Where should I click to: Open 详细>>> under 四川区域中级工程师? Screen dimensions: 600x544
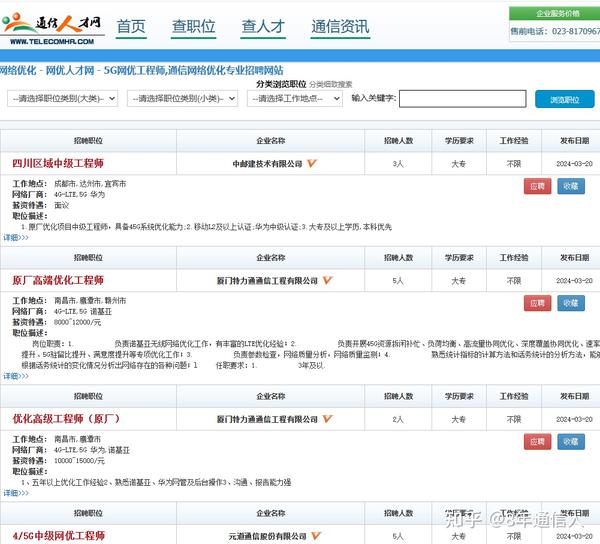coord(16,238)
